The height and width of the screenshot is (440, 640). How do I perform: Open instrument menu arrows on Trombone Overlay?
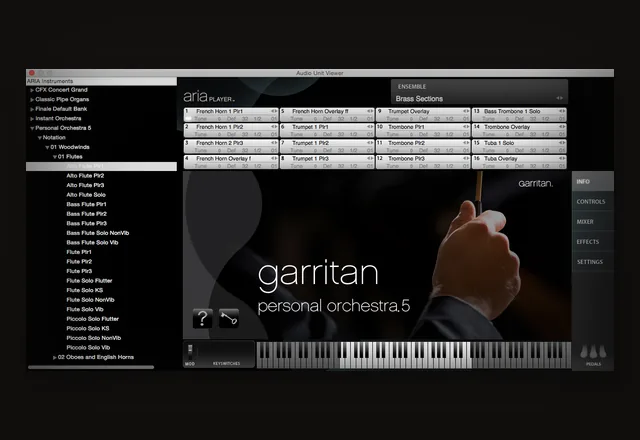(x=562, y=127)
